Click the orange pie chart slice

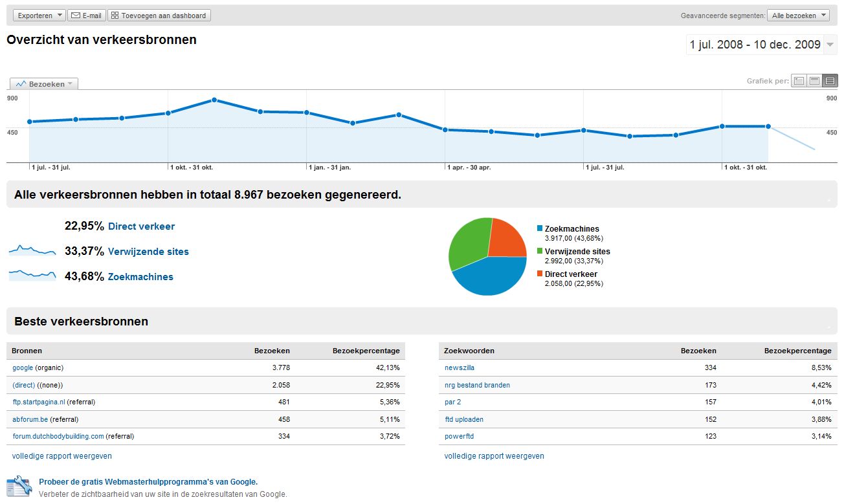tap(508, 238)
